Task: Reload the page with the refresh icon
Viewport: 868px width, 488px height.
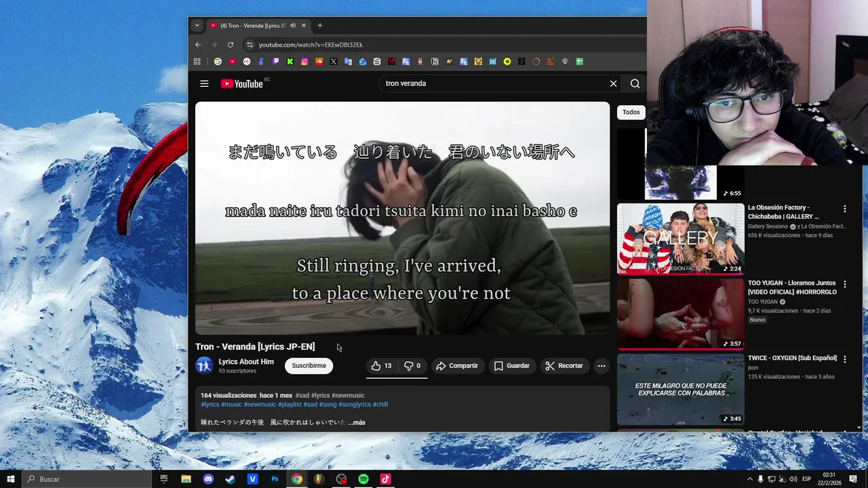Action: coord(231,45)
